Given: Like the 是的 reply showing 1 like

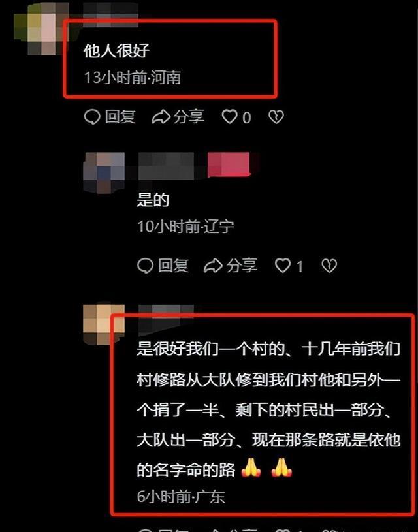Looking at the screenshot, I should (283, 265).
